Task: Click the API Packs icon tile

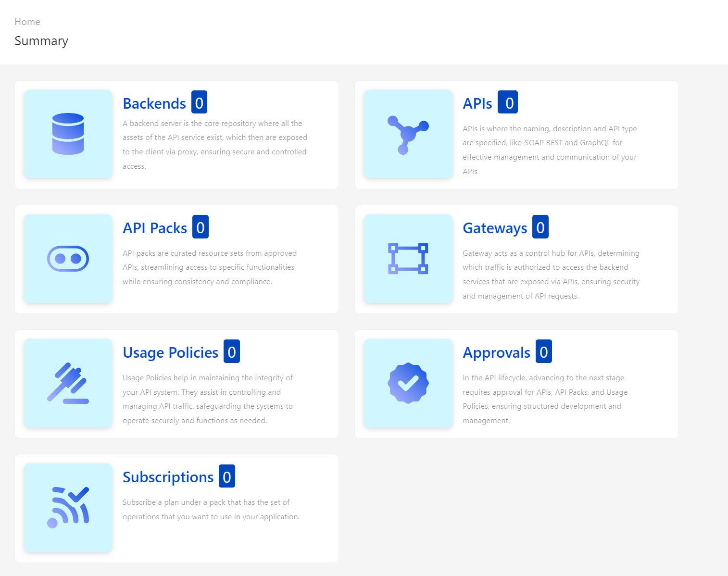Action: click(68, 259)
